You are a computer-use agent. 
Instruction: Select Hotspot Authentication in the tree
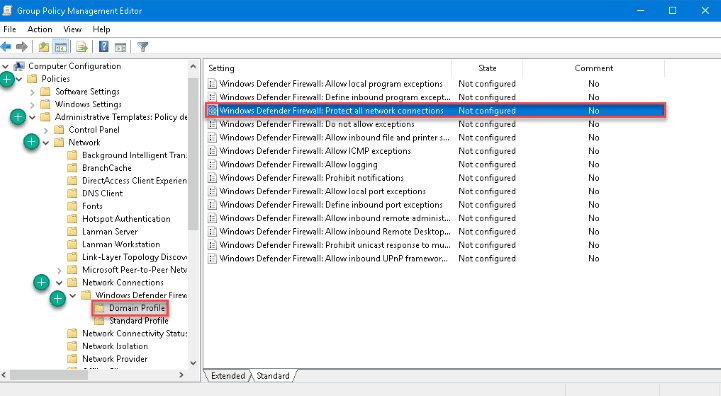126,219
